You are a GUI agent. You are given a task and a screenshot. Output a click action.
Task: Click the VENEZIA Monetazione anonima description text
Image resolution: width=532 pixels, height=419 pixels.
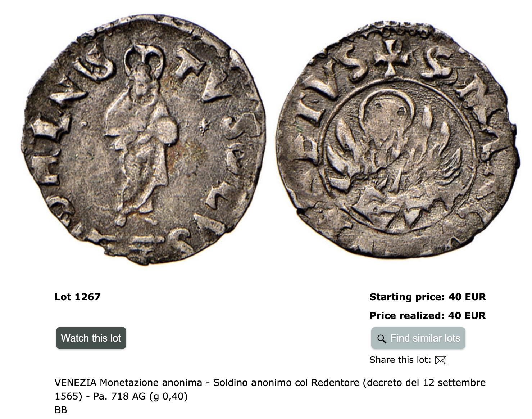(128, 383)
